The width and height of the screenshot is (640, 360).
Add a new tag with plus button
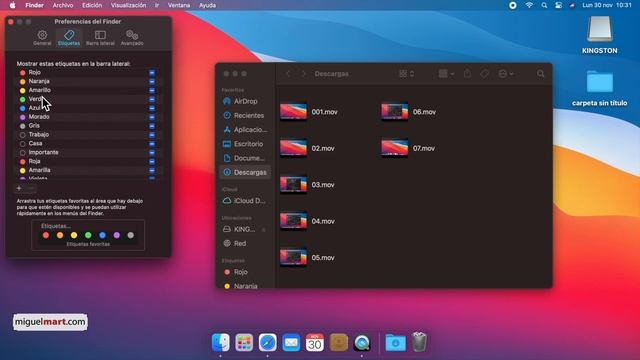pyautogui.click(x=19, y=188)
